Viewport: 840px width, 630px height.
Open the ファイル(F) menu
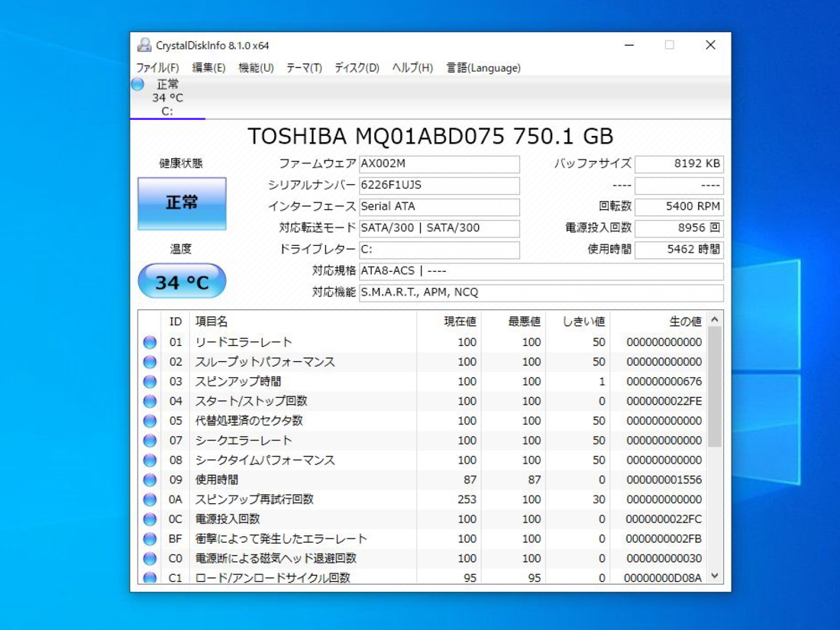point(157,68)
